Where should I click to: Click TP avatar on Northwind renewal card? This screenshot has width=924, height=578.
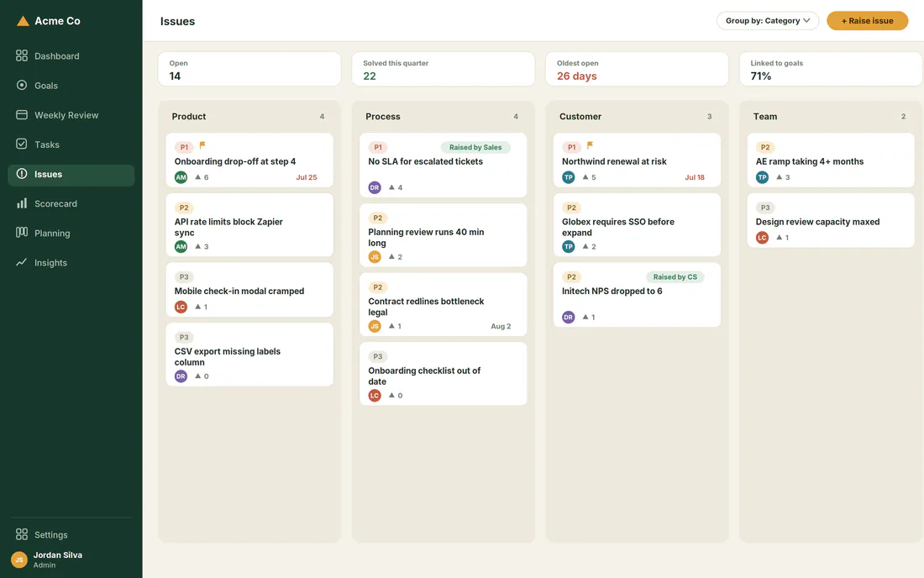pos(569,176)
